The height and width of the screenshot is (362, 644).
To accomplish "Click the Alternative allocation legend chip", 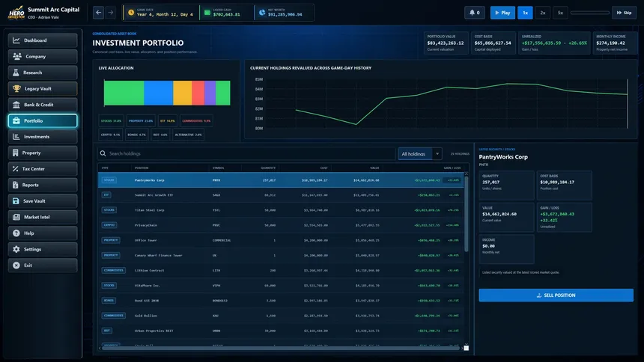I will (188, 135).
